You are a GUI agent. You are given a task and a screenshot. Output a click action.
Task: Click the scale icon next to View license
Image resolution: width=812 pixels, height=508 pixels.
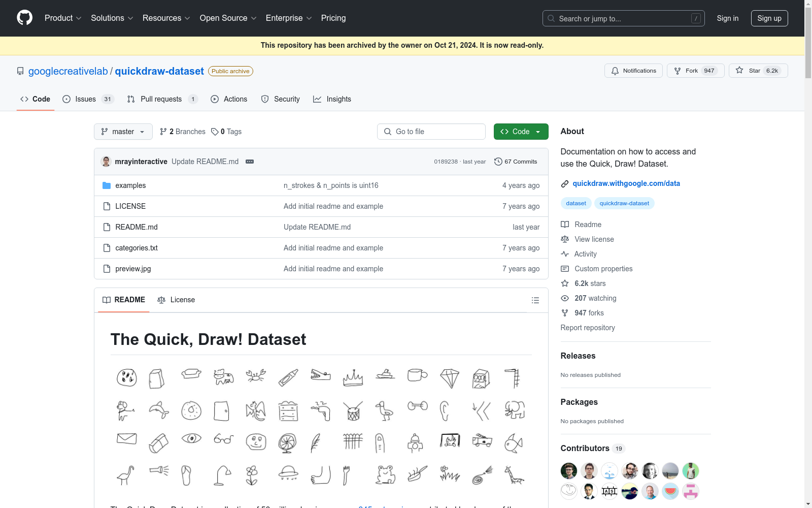pyautogui.click(x=565, y=239)
